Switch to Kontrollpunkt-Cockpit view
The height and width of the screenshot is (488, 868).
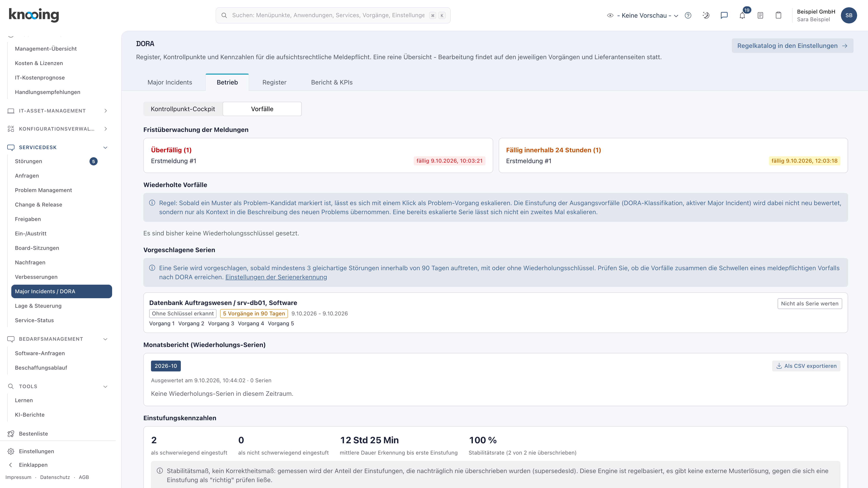pyautogui.click(x=183, y=109)
